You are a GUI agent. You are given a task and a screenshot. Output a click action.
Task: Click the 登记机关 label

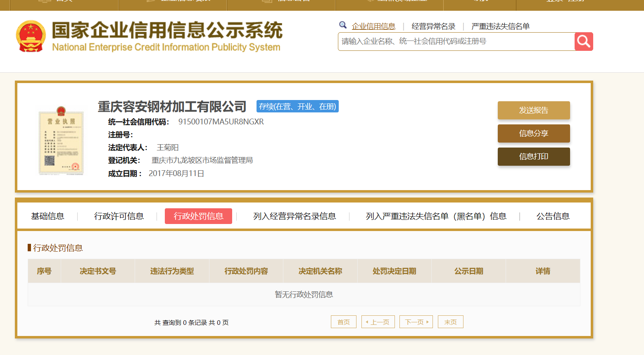pos(124,160)
